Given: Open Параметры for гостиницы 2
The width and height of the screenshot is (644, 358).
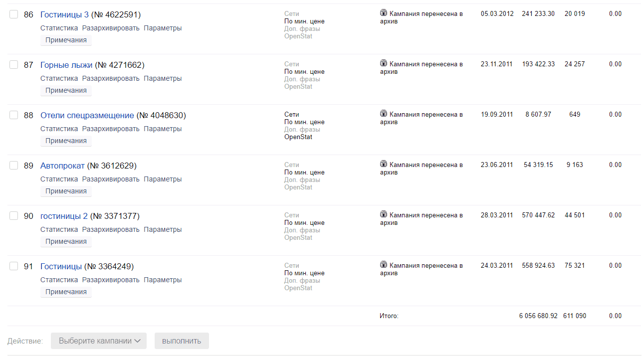Looking at the screenshot, I should point(163,229).
